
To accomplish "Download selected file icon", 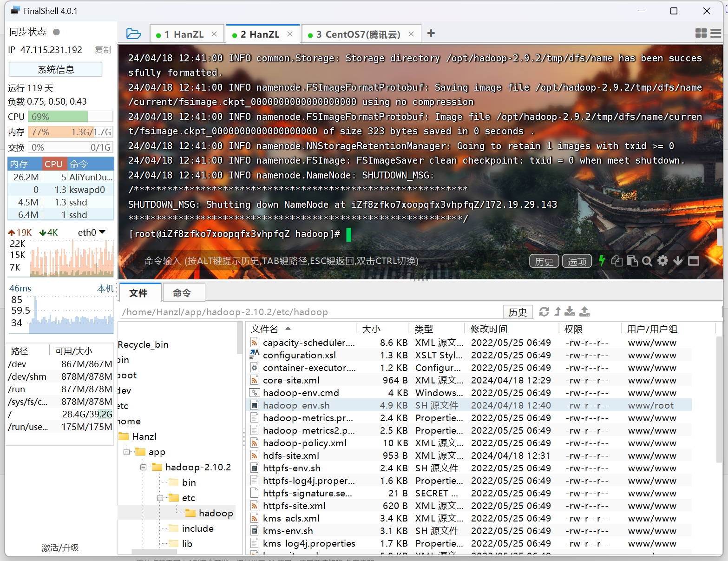I will pos(570,311).
